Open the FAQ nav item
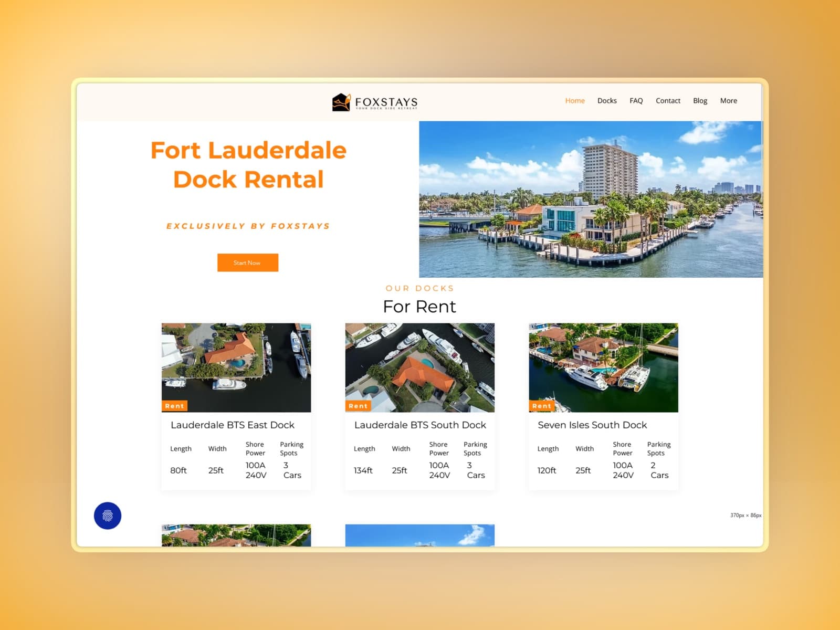The image size is (840, 630). pos(636,100)
